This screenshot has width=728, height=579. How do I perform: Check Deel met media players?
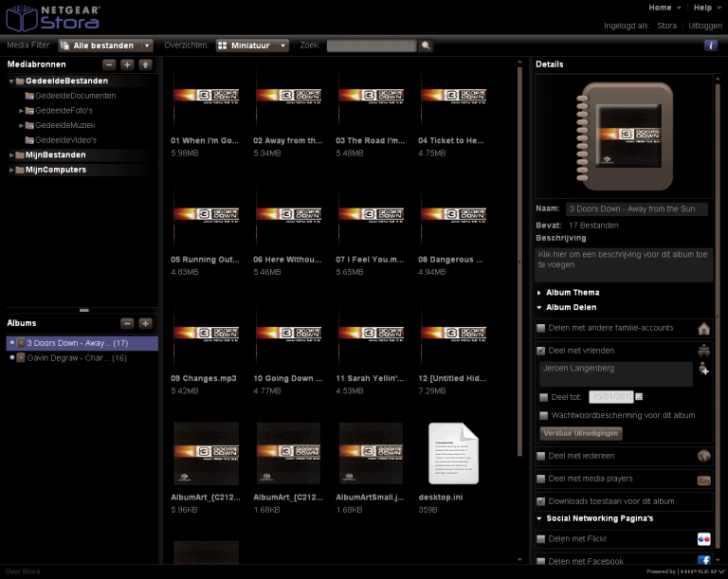pyautogui.click(x=541, y=479)
